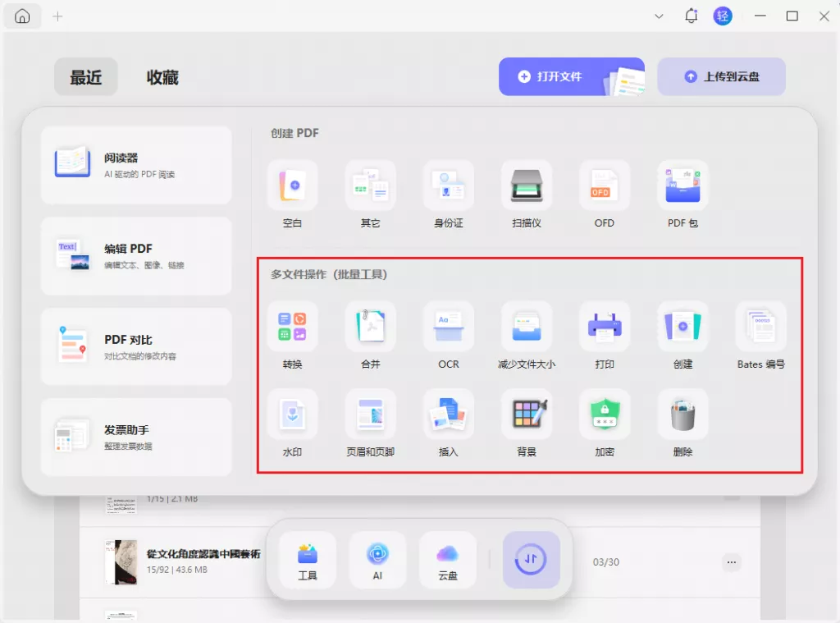Open more options for the 03/30 file
Screen dimensions: 840x623
click(731, 562)
